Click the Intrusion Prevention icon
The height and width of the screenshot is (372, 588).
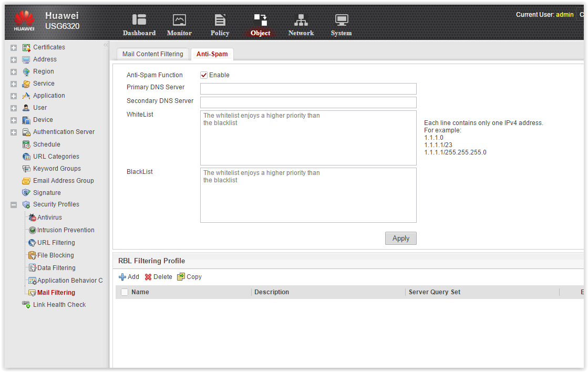tap(33, 230)
